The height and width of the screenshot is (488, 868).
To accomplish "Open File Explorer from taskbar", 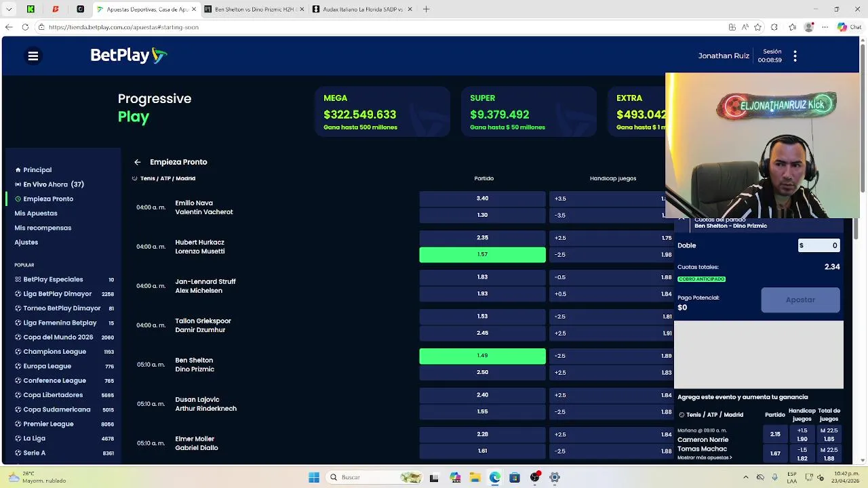I will (475, 477).
